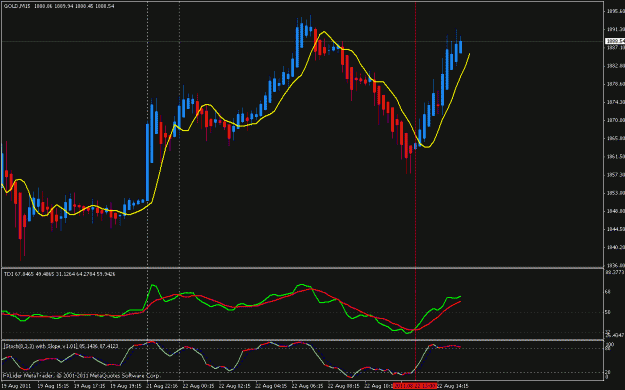Screen dimensions: 625x390
Task: Click the GOLD,M15 chart title text
Action: pyautogui.click(x=59, y=6)
